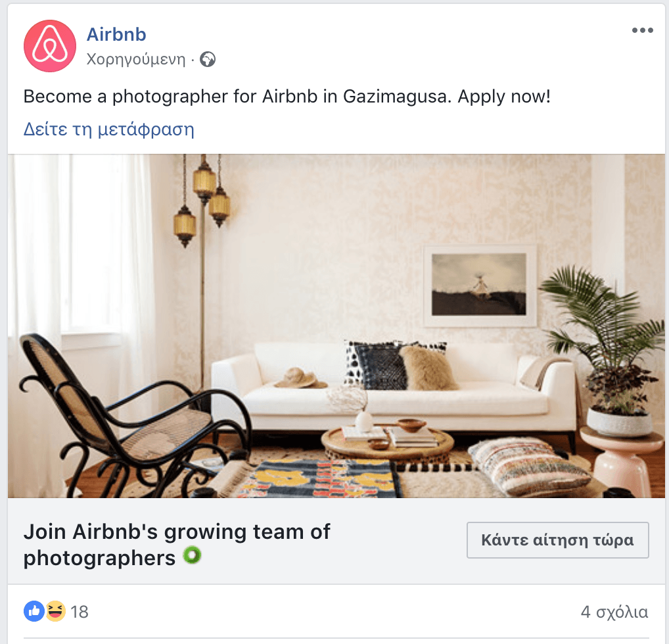
Task: Click the Χορηγούμενη sponsored label
Action: click(136, 59)
